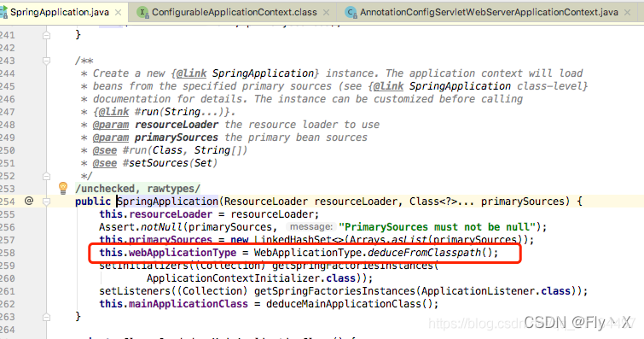This screenshot has height=339, width=644.
Task: Click the @ gutter marker on line 254
Action: [29, 201]
